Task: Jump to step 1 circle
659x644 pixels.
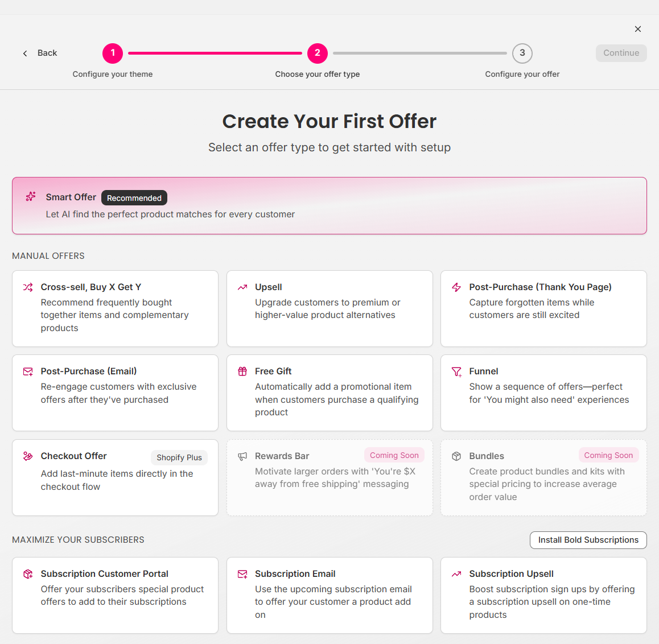Action: 113,53
